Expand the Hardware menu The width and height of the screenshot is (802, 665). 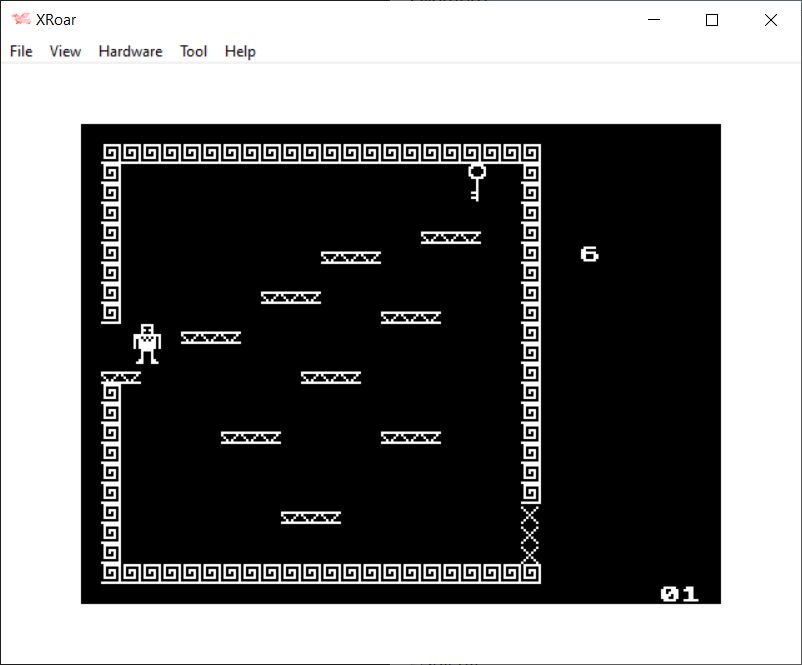130,51
